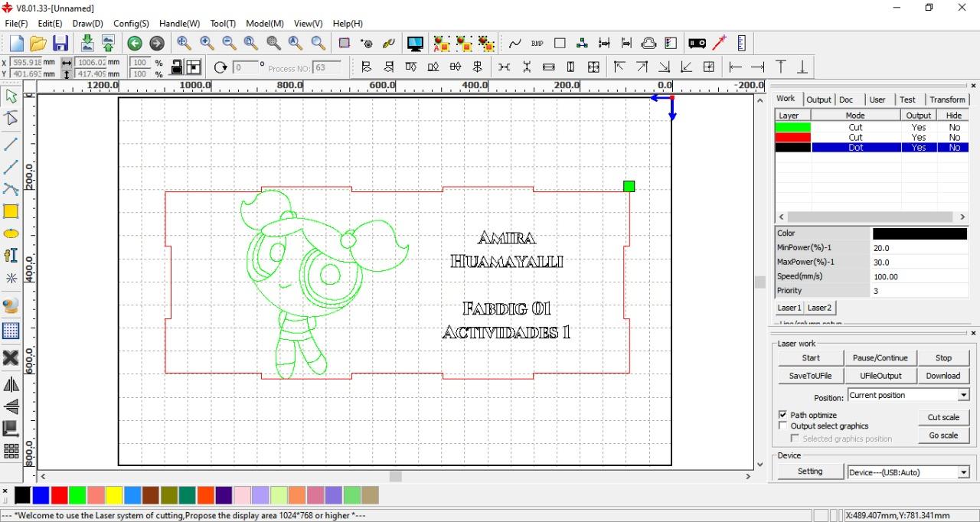This screenshot has width=980, height=522.
Task: Click the MaxPower value 30.0
Action: 920,262
